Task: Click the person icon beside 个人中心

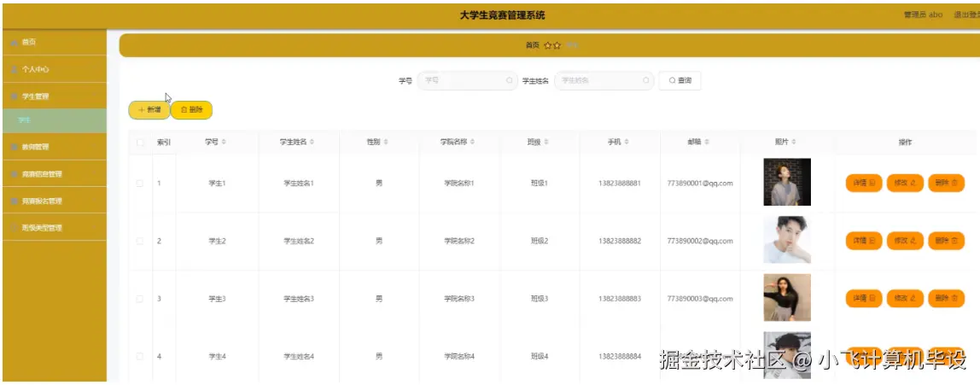Action: pyautogui.click(x=15, y=69)
